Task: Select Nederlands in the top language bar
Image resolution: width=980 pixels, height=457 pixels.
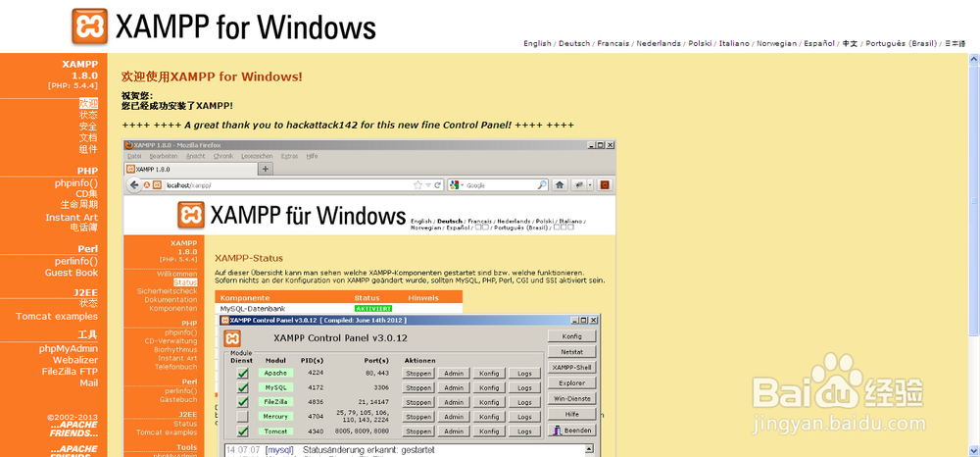Action: click(659, 44)
